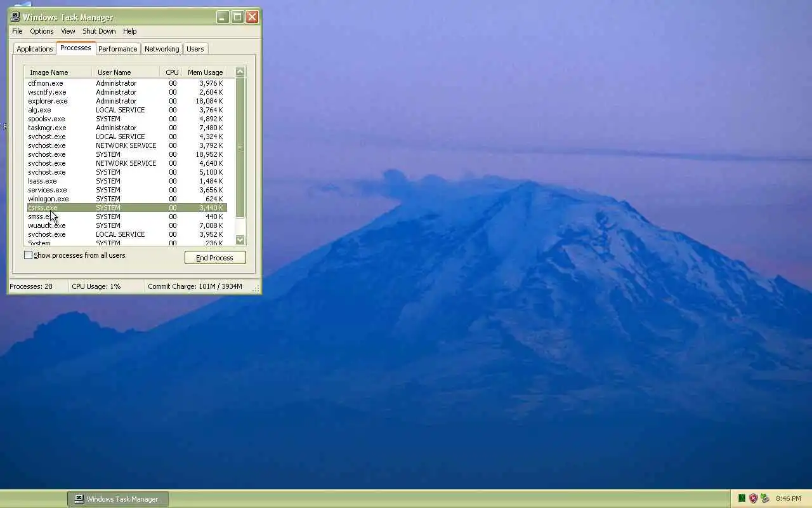812x508 pixels.
Task: Click the process list scroll down arrow
Action: [x=240, y=239]
